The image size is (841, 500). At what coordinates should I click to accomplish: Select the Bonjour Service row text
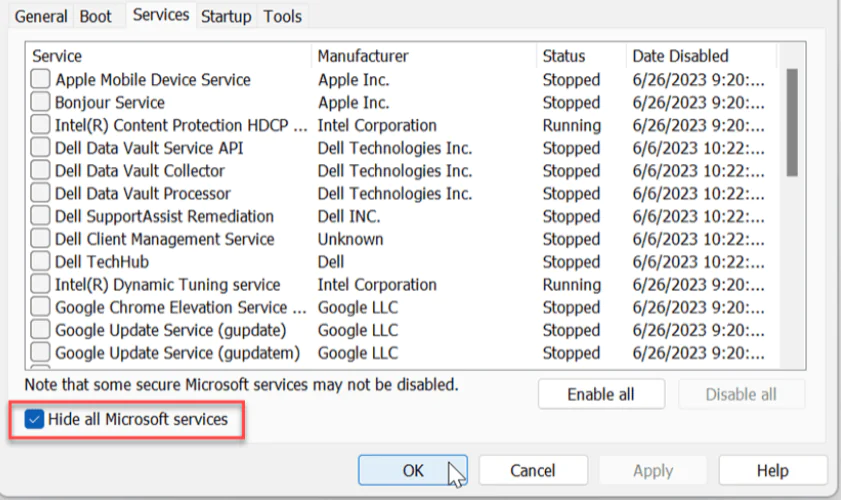(110, 102)
